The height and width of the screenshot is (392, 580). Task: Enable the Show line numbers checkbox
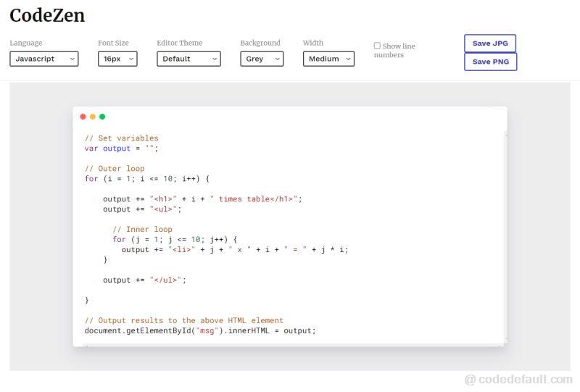click(x=377, y=46)
